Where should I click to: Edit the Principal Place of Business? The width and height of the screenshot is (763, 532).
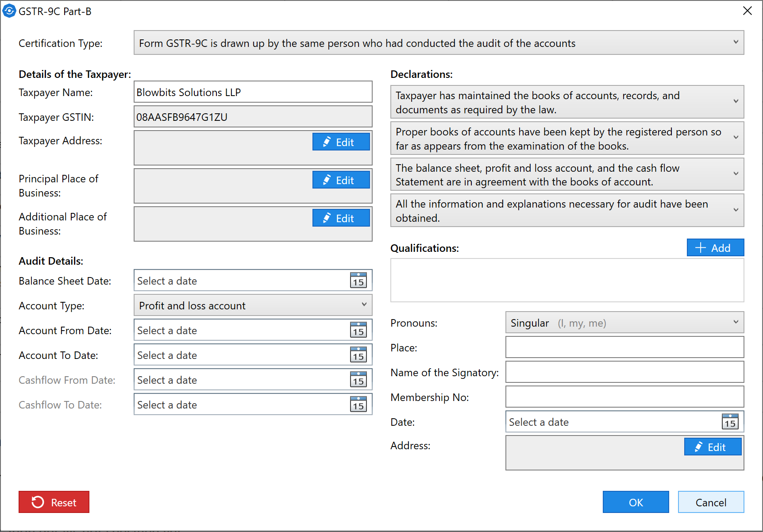(341, 180)
